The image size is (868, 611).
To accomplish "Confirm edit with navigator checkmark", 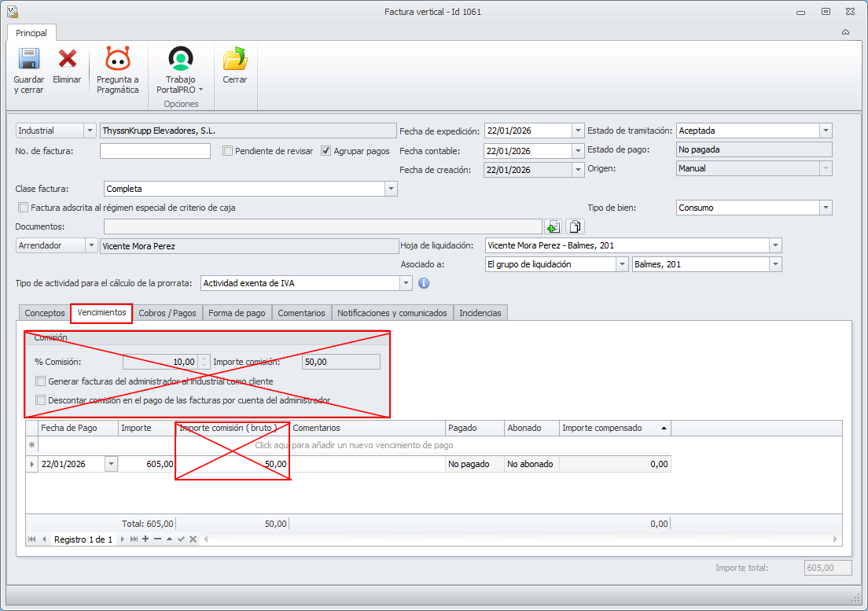I will coord(181,539).
